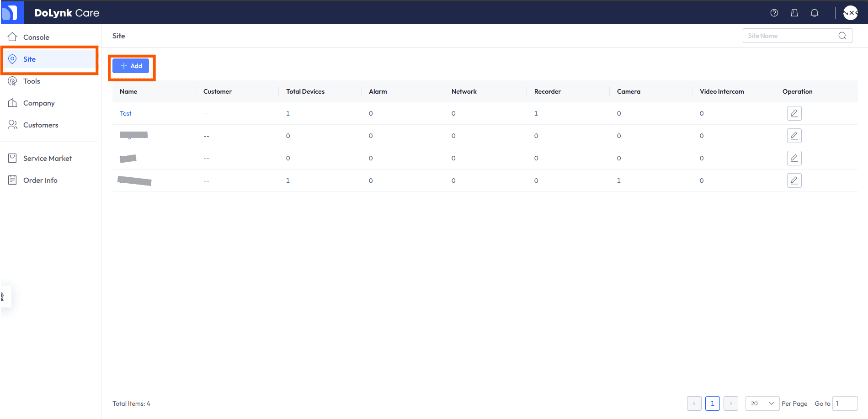Open the Company section

39,103
